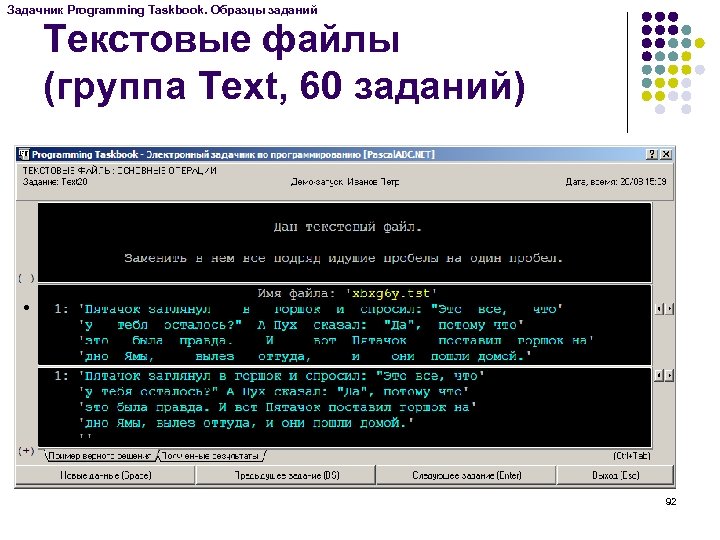Click Следующее задание (Enter) button
This screenshot has height=540, width=720.
(x=467, y=475)
